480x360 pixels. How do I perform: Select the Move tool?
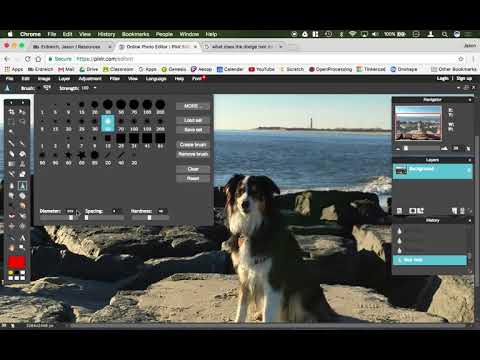22,112
